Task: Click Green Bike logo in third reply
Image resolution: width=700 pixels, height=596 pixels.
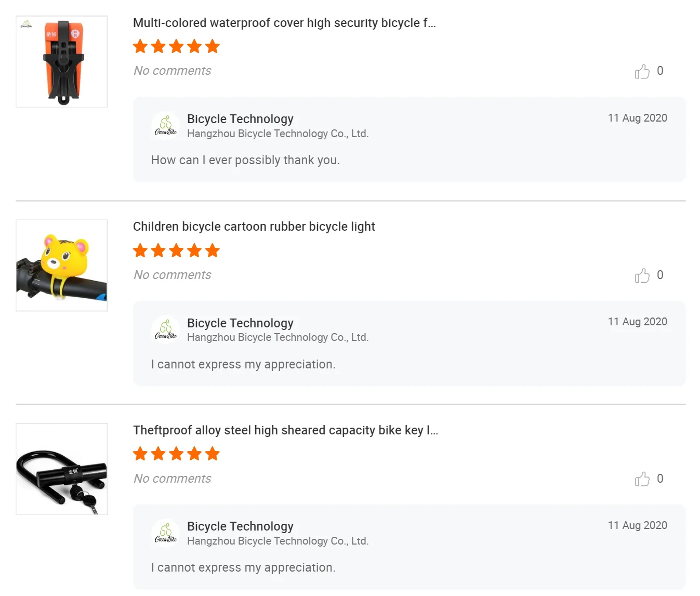Action: [x=166, y=533]
